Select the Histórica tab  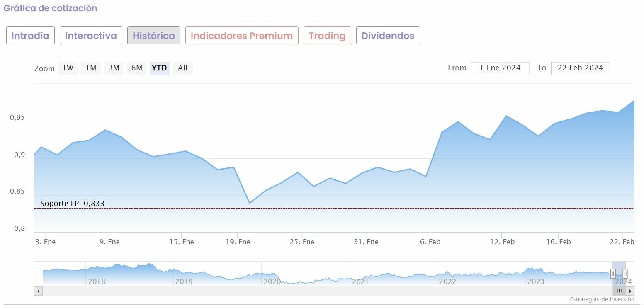pos(153,36)
